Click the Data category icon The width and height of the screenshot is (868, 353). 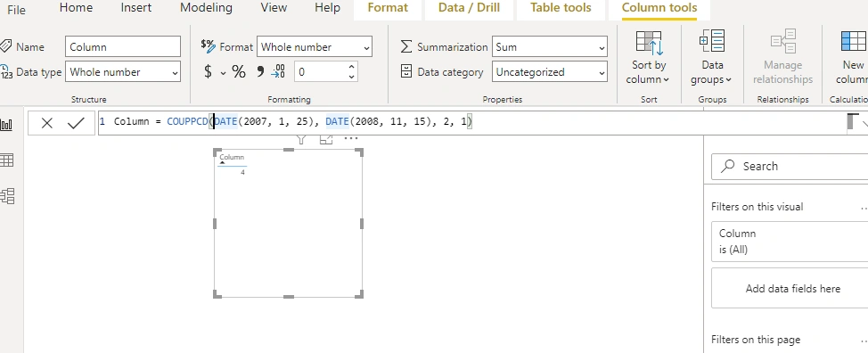click(x=406, y=71)
